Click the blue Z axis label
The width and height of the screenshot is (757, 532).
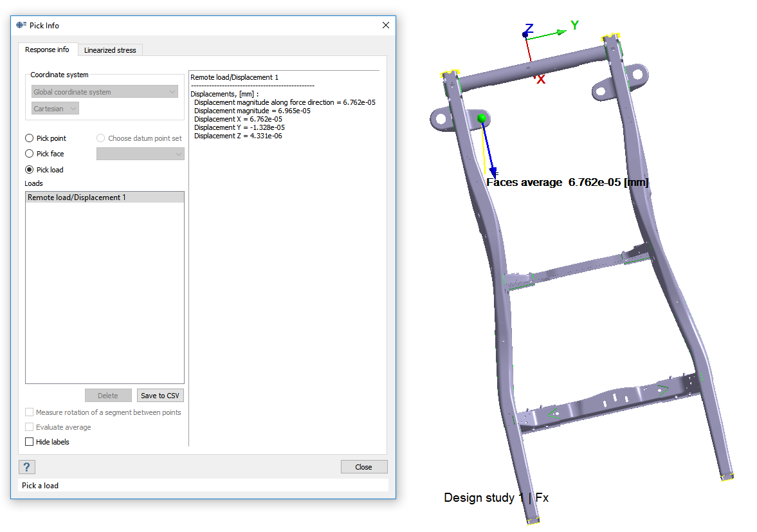click(x=529, y=28)
